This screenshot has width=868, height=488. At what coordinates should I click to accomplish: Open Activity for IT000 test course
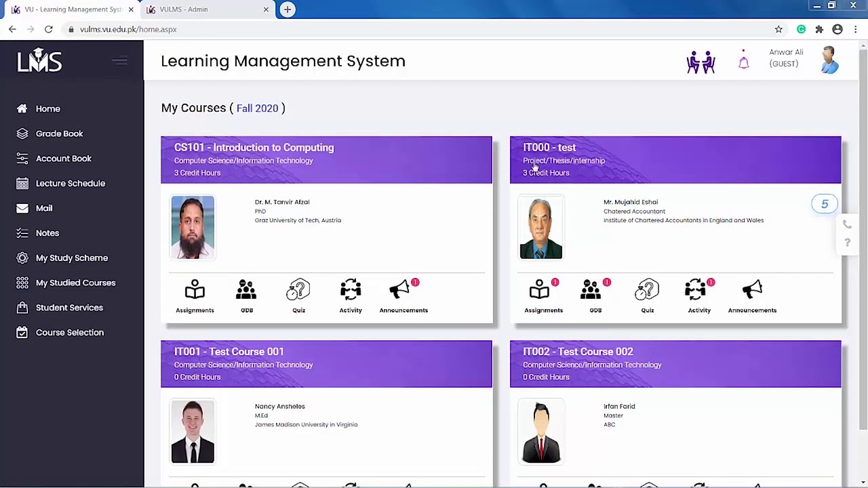point(699,296)
